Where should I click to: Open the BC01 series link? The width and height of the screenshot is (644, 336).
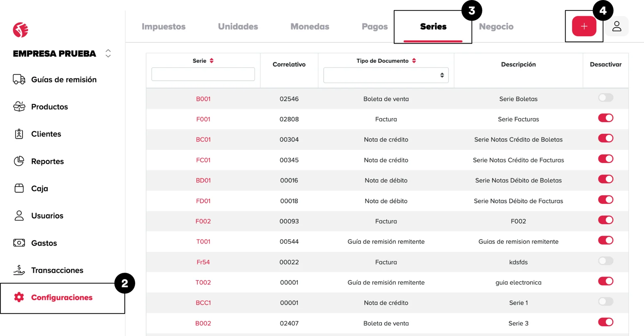tap(203, 140)
